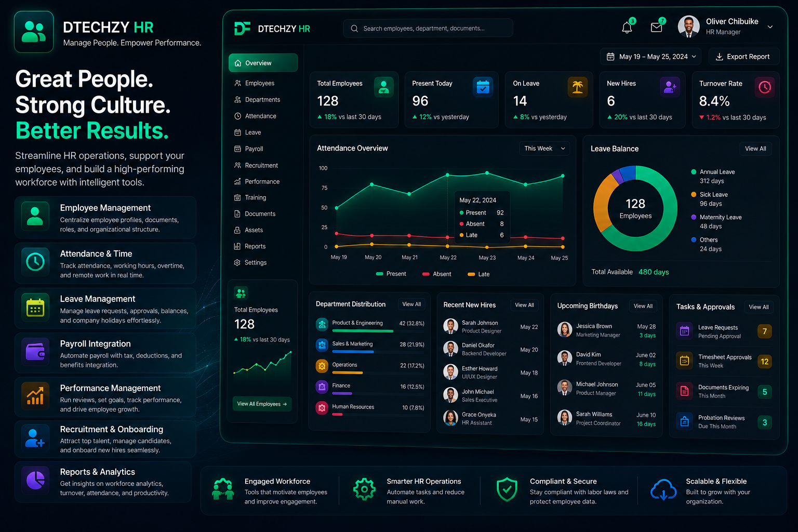This screenshot has width=798, height=532.
Task: Expand the Oliver Chibuike profile menu chevron
Action: point(770,27)
